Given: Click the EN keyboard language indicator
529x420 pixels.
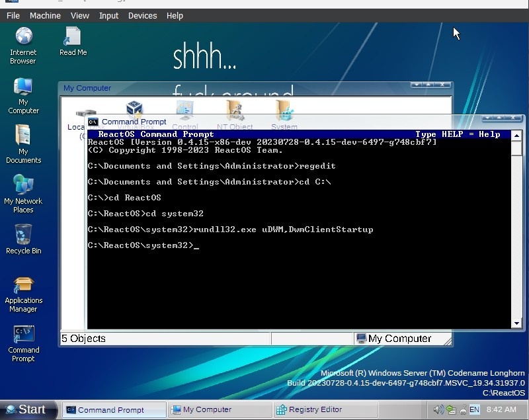Looking at the screenshot, I should pos(474,409).
